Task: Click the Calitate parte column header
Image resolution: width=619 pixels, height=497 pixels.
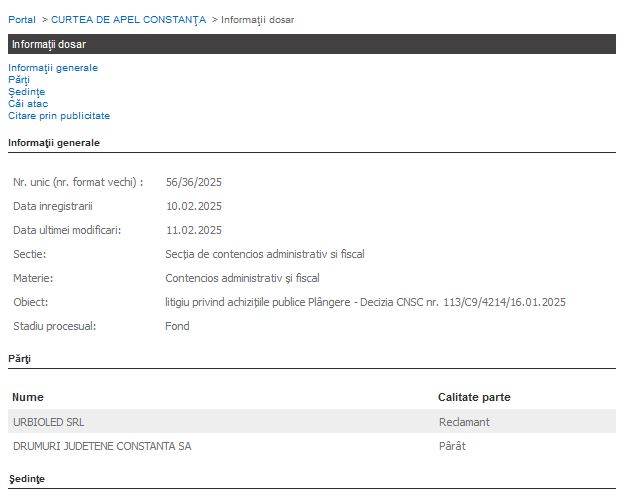Action: point(474,397)
